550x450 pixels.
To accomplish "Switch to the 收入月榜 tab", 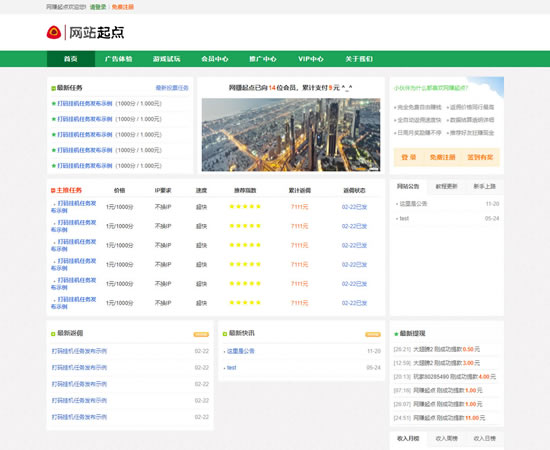I will click(x=408, y=438).
